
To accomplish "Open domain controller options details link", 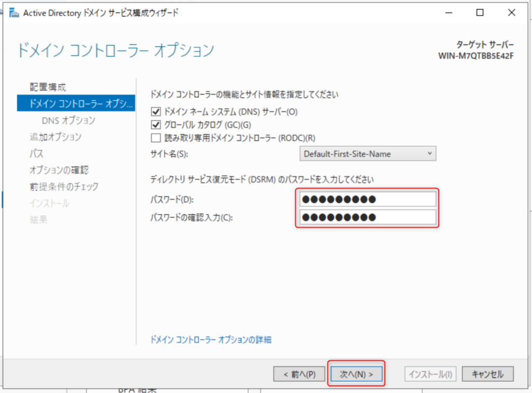I will point(210,340).
